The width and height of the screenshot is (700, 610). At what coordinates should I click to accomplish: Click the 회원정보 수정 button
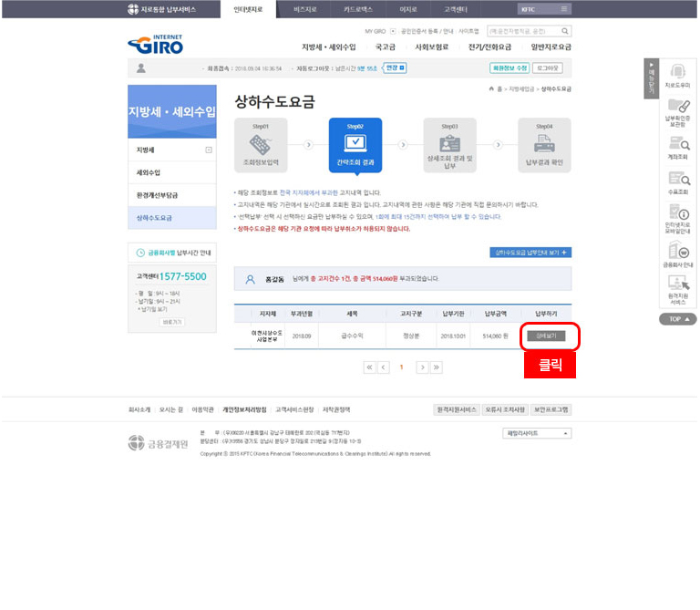tap(510, 67)
